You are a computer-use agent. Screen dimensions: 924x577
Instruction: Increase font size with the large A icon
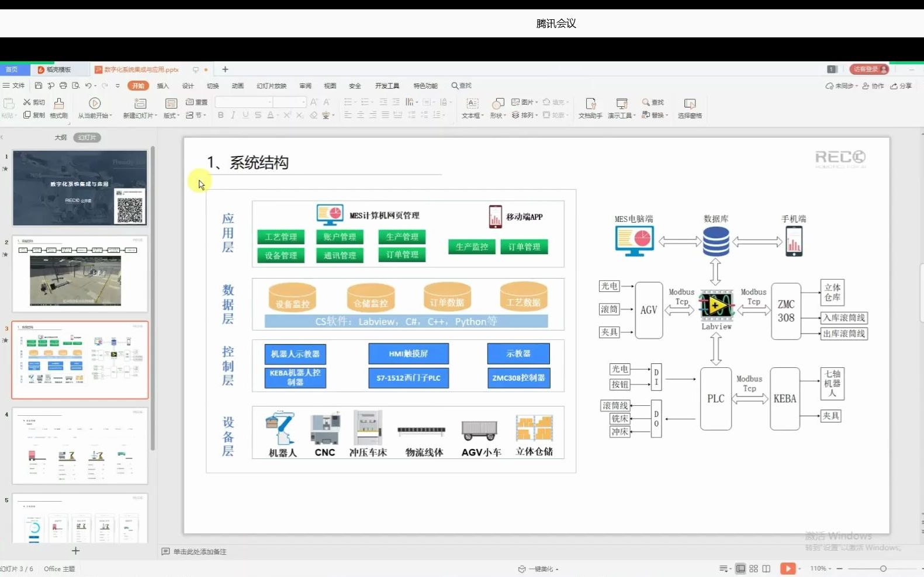(314, 102)
